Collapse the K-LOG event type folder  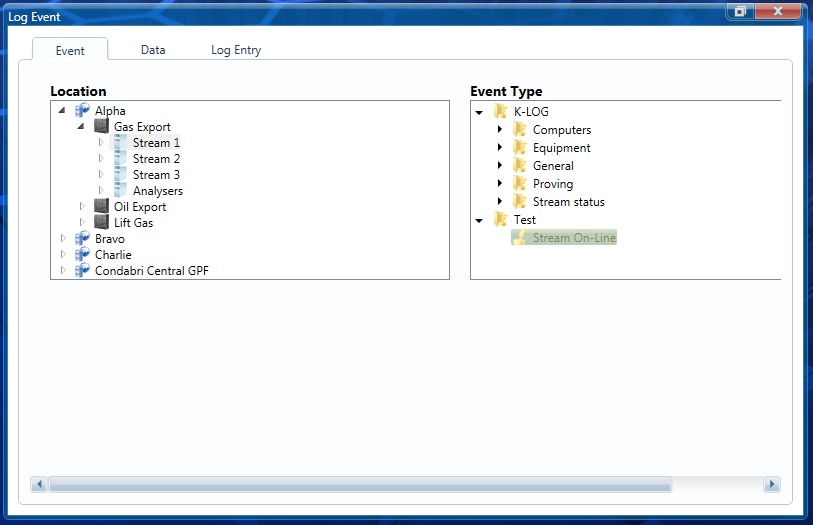(x=479, y=112)
